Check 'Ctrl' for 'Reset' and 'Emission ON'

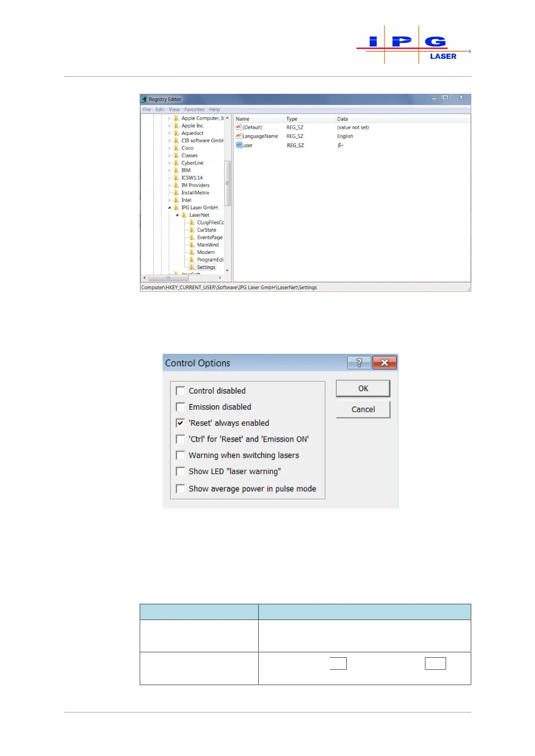click(181, 439)
